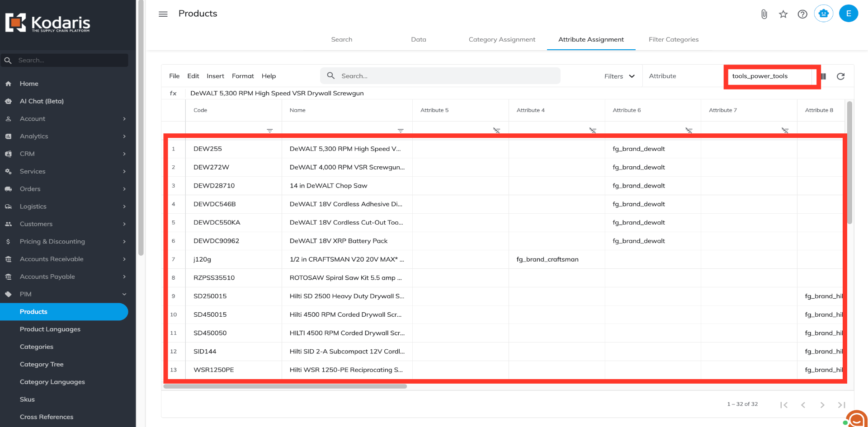Select the DEW255 code cell
This screenshot has width=868, height=427.
(234, 149)
